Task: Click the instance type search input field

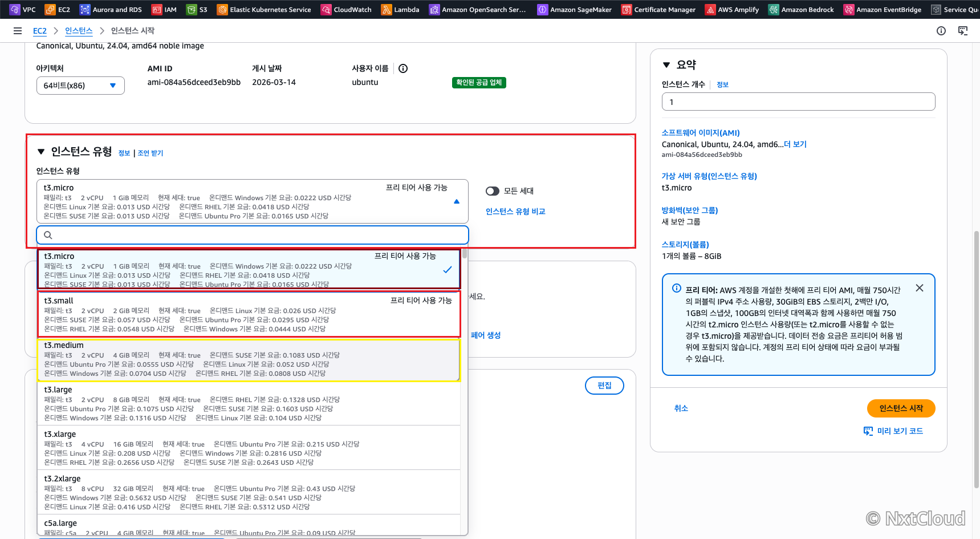Action: pos(253,235)
